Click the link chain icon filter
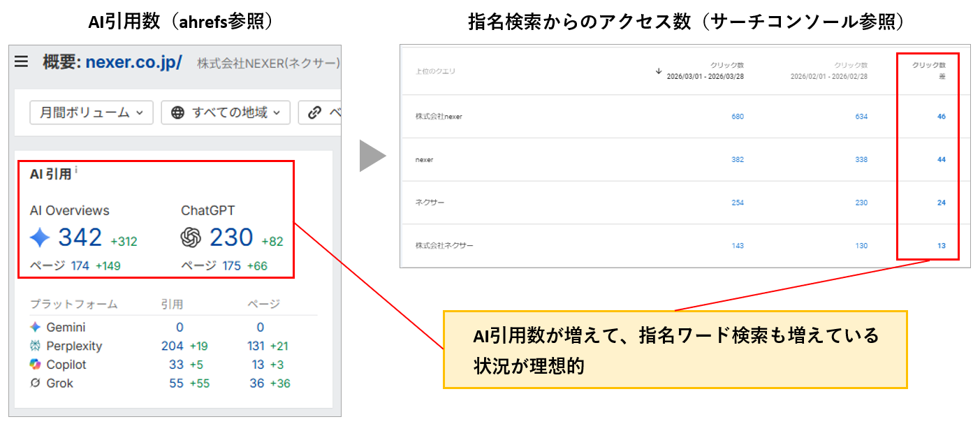Screen dimensions: 980x424 pos(314,112)
